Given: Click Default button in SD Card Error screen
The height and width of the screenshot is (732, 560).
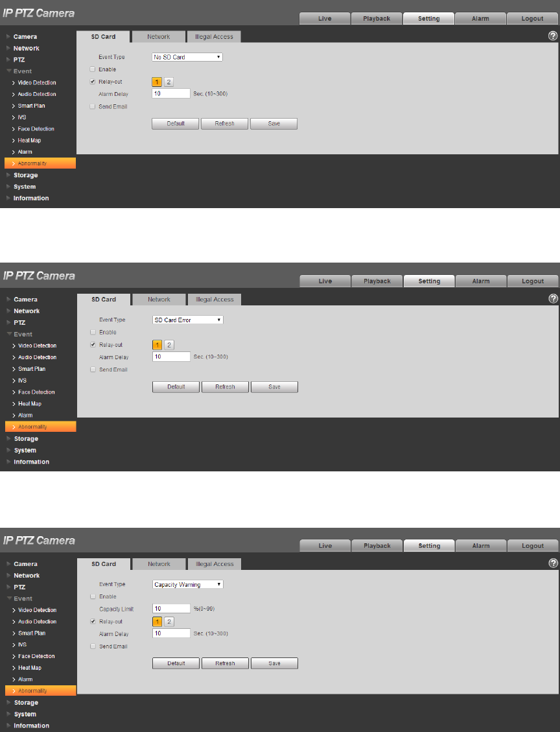Looking at the screenshot, I should click(176, 387).
